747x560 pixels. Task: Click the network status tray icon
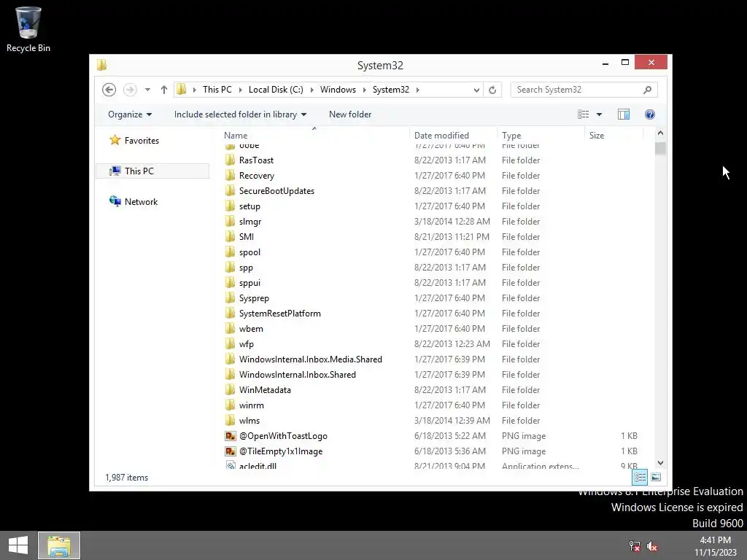point(635,545)
